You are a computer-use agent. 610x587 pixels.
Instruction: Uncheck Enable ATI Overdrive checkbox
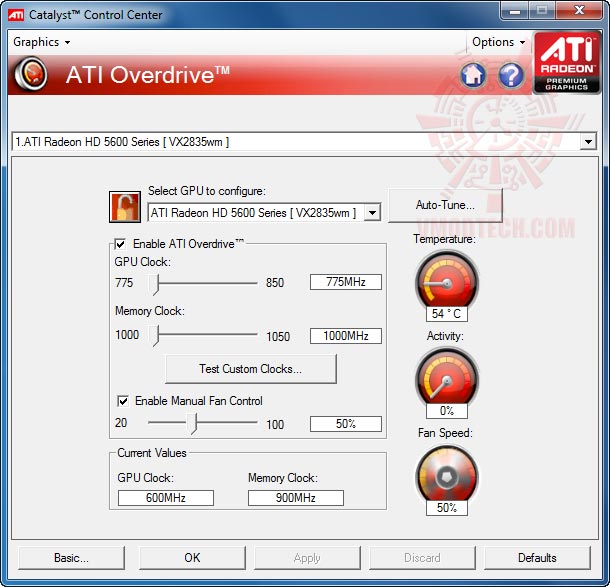click(120, 244)
